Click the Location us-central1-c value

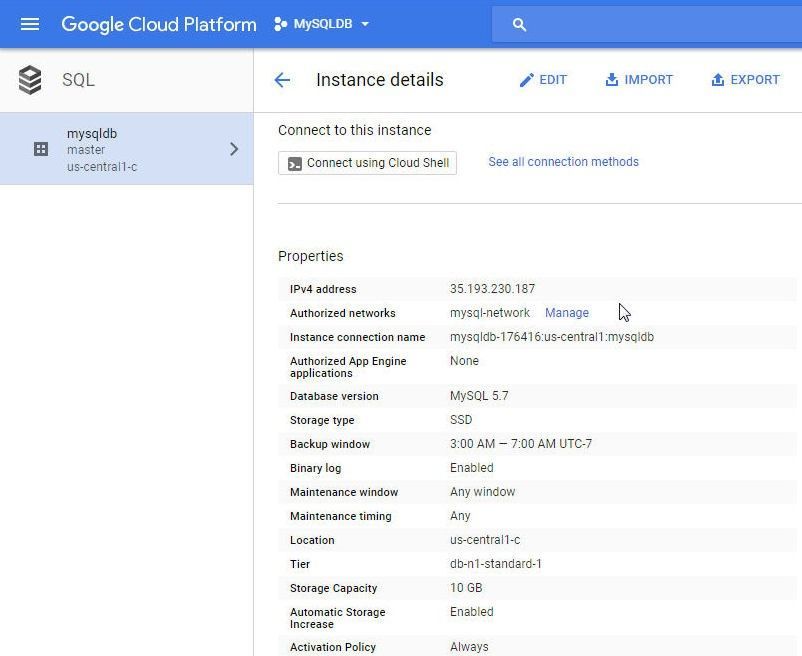point(485,540)
